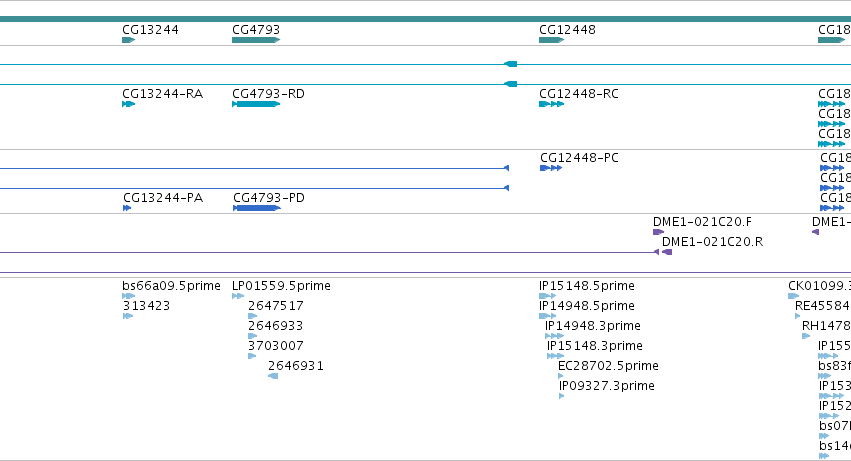
Task: Select the CG13244 gene arrow glyph
Action: tap(129, 40)
